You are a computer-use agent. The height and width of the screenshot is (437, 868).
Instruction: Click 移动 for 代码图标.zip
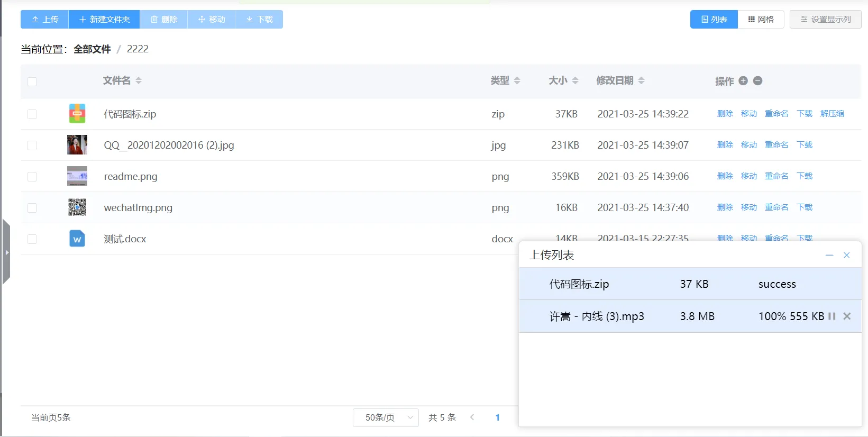coord(749,114)
